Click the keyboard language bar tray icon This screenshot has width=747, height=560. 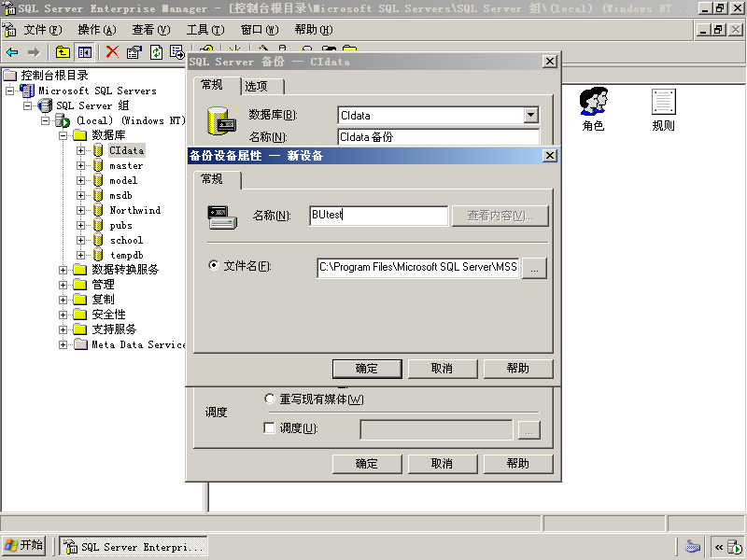click(x=692, y=546)
